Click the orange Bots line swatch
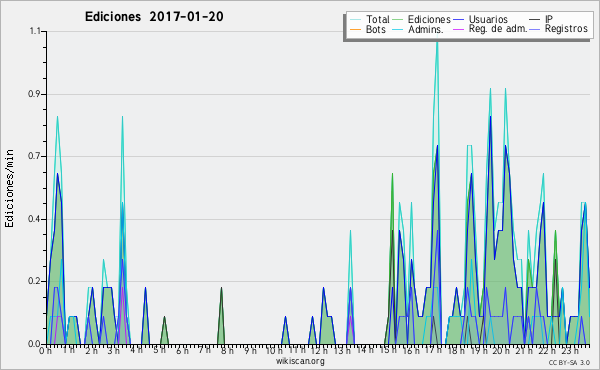This screenshot has width=600, height=370. (x=355, y=29)
